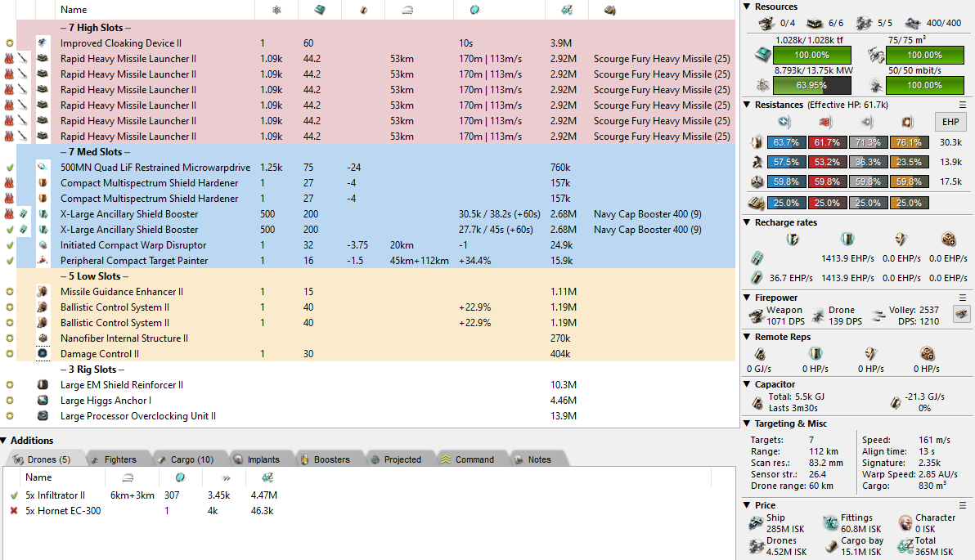This screenshot has width=975, height=560.
Task: Click the Damage Control II module icon
Action: [43, 354]
